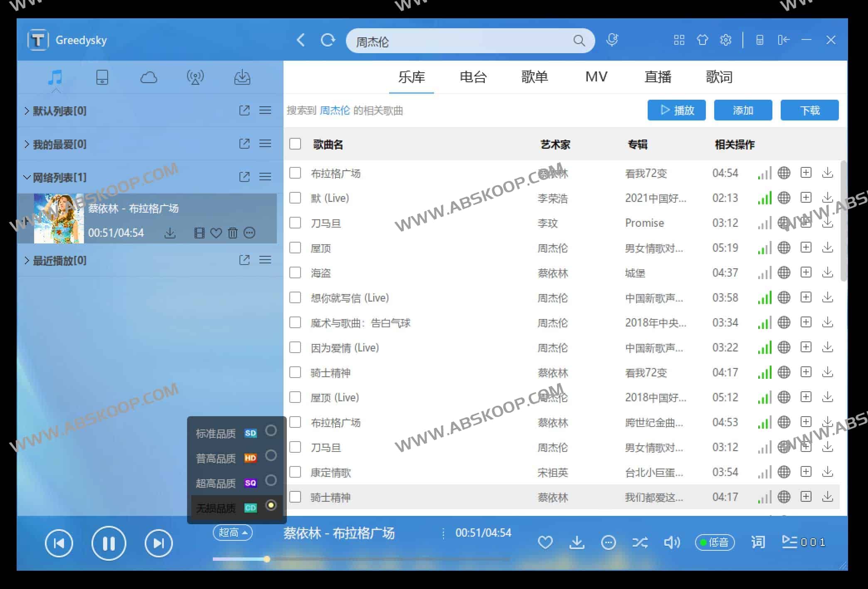Open the 超高 quality dropdown
The image size is (868, 589).
pyautogui.click(x=232, y=533)
